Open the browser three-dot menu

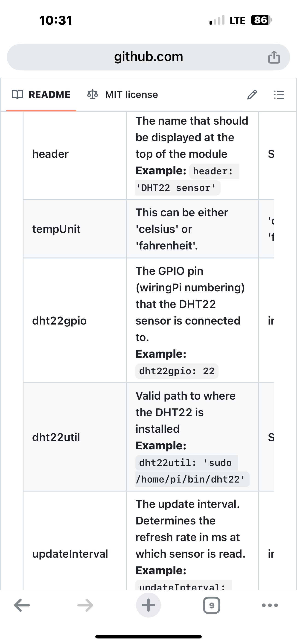coord(270,605)
